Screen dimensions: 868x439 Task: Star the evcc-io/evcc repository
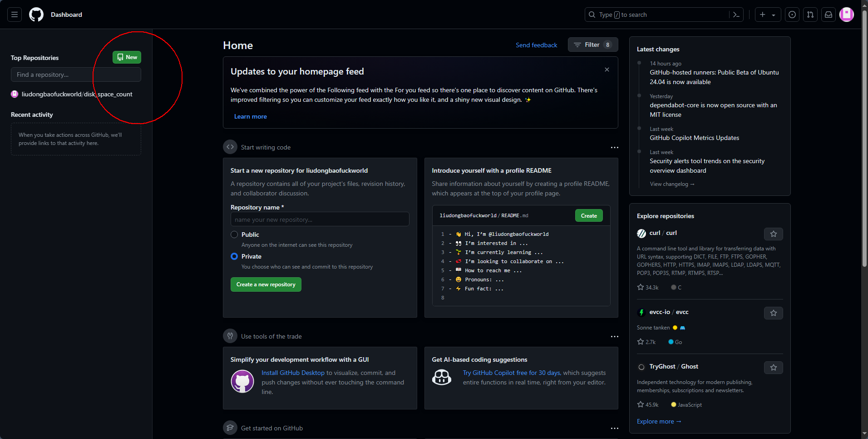pos(774,313)
